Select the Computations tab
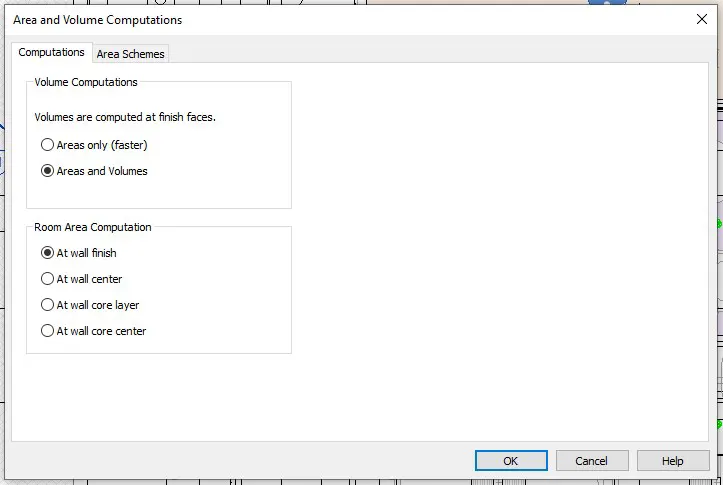This screenshot has height=485, width=723. (x=52, y=53)
